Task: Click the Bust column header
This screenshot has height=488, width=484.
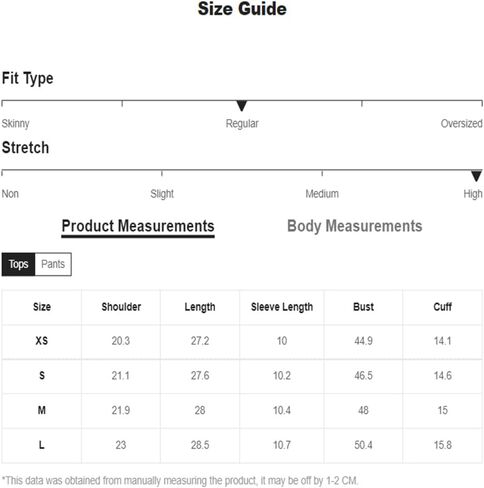Action: coord(363,307)
